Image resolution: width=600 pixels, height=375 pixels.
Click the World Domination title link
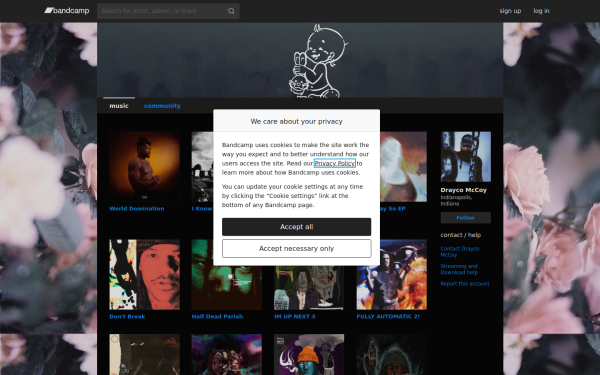click(x=137, y=209)
